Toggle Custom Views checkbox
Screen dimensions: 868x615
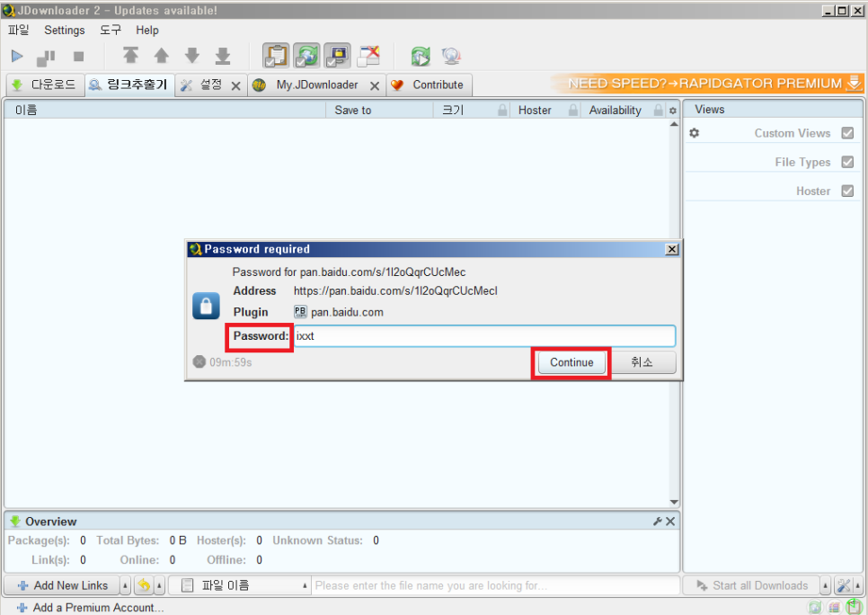(x=847, y=133)
